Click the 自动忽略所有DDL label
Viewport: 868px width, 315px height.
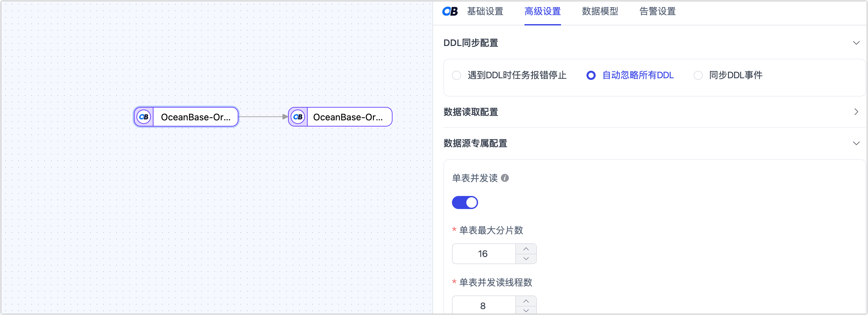tap(638, 75)
